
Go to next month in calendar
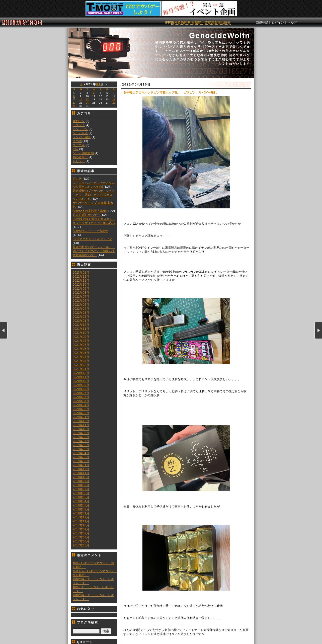107,84
